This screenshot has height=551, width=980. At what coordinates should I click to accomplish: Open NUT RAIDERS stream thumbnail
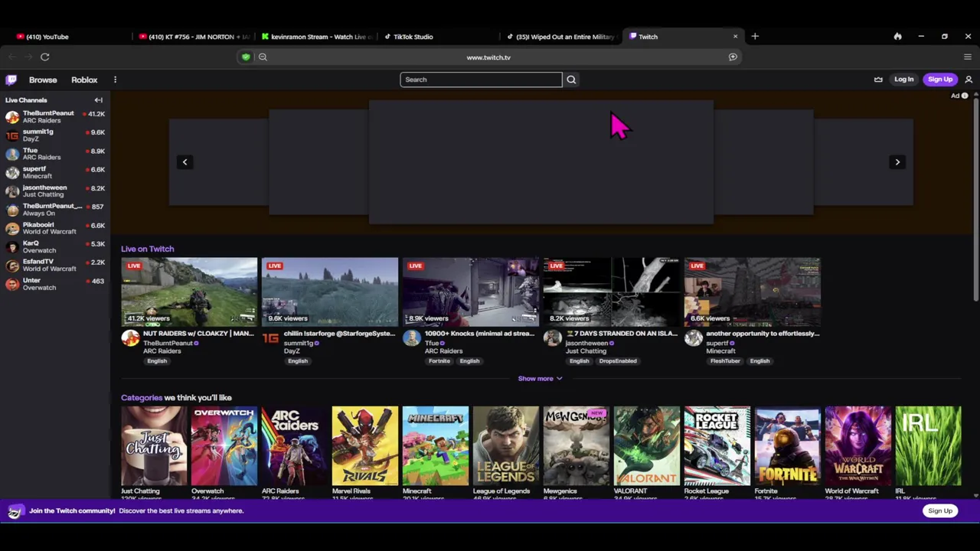click(x=189, y=292)
